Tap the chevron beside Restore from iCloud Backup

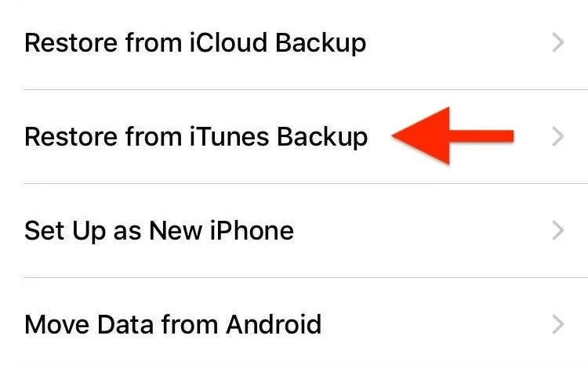pyautogui.click(x=558, y=43)
